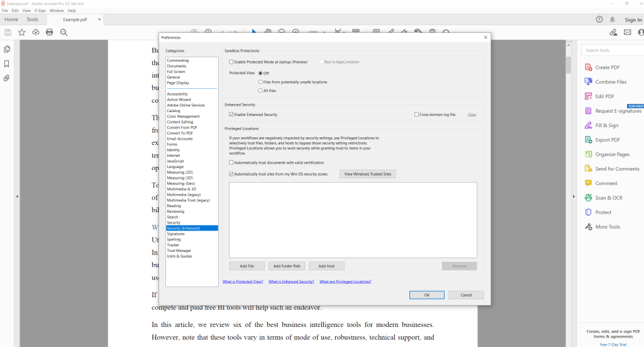
Task: Open the Send for Comments tool
Action: (612, 169)
